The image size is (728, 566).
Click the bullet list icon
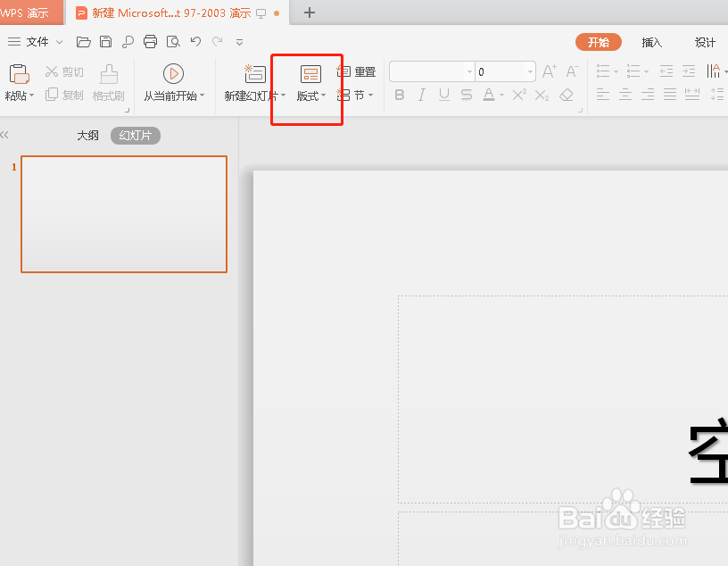[603, 71]
